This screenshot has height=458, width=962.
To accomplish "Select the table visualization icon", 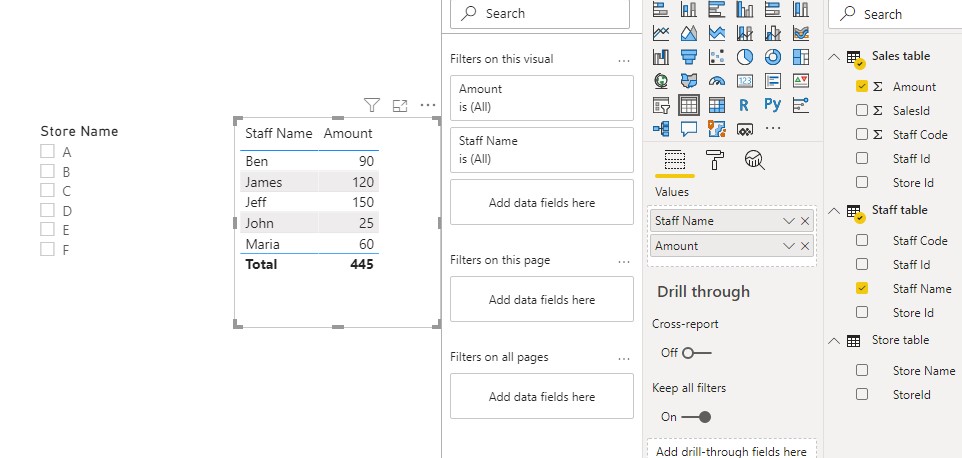I will (689, 105).
